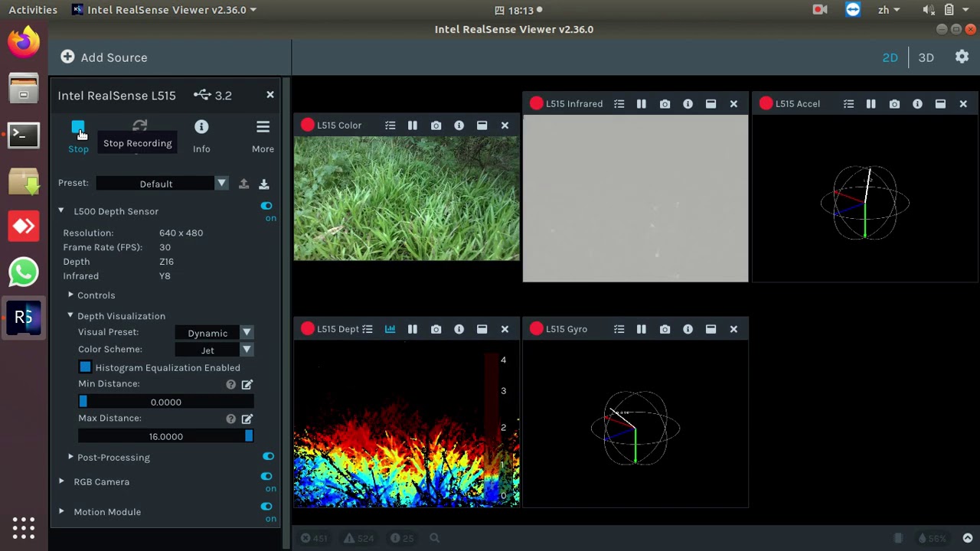Image resolution: width=980 pixels, height=551 pixels.
Task: Expand the Controls section
Action: coord(70,295)
